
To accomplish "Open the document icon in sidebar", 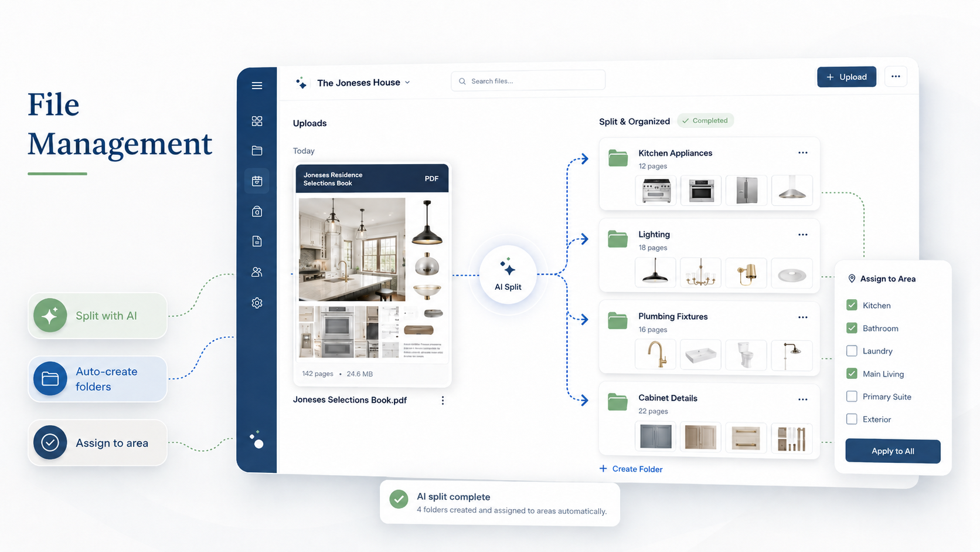I will pos(257,241).
